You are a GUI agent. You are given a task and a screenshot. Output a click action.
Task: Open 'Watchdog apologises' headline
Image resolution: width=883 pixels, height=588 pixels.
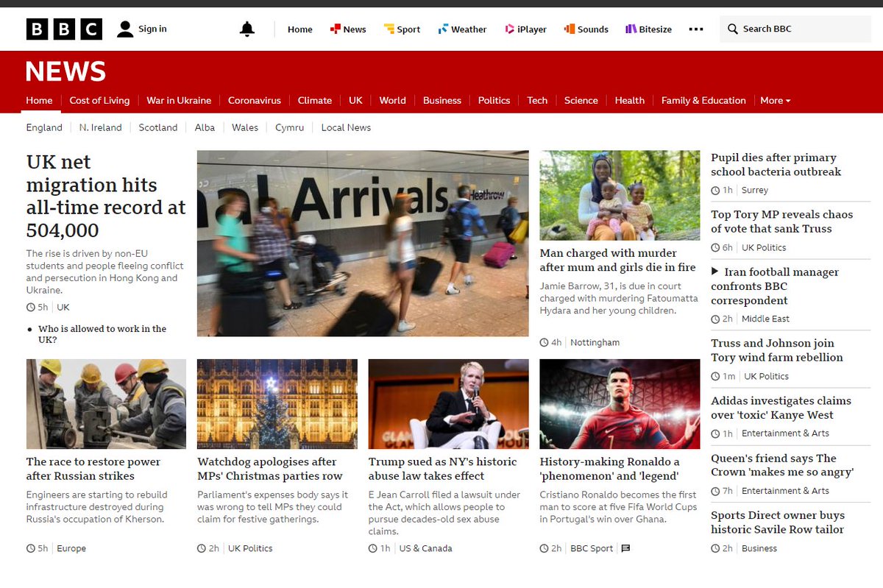pos(270,469)
